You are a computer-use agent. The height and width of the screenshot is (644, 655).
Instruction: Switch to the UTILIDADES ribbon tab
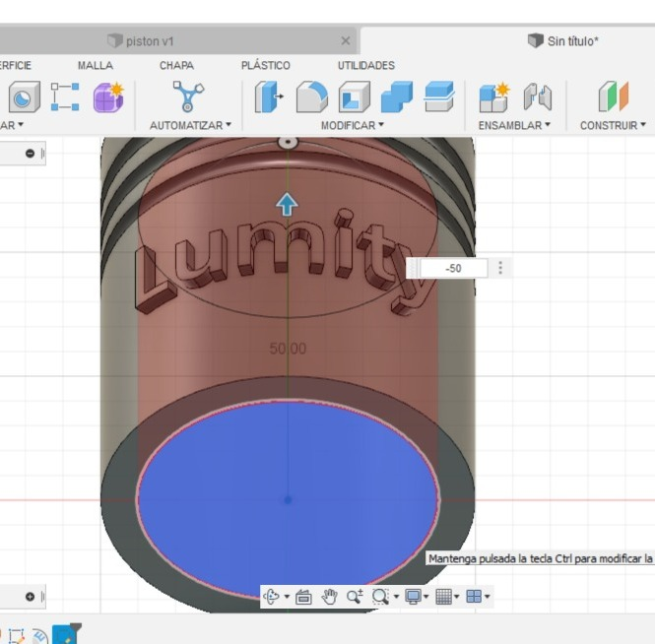(x=366, y=66)
